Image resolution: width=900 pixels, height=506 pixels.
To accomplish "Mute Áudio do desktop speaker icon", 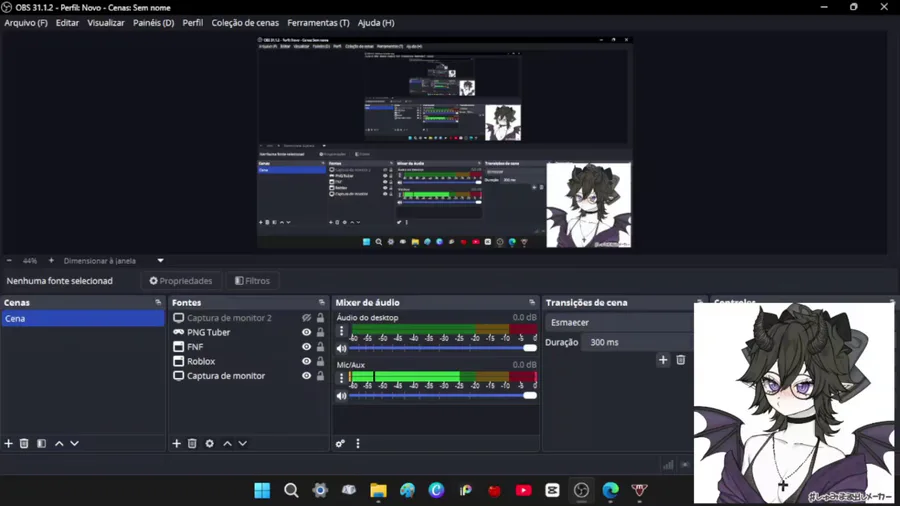I will point(342,348).
